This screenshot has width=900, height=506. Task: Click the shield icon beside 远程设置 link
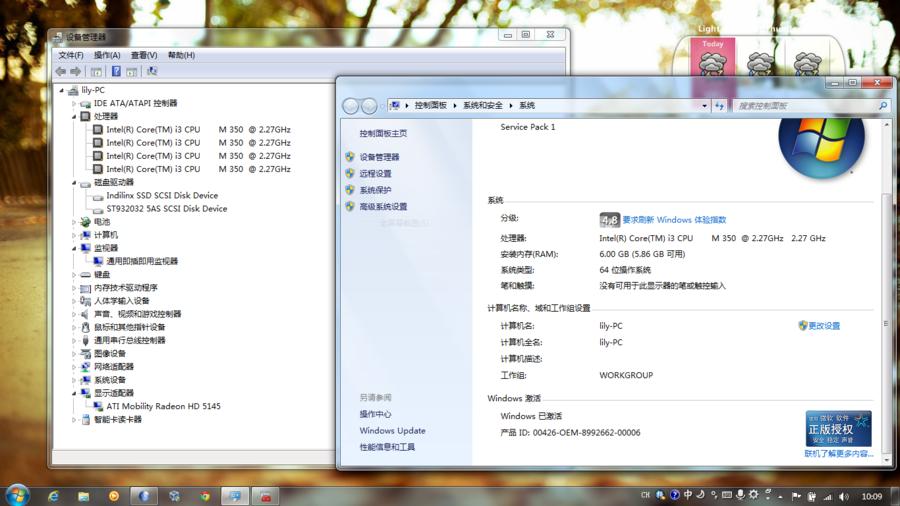(350, 173)
